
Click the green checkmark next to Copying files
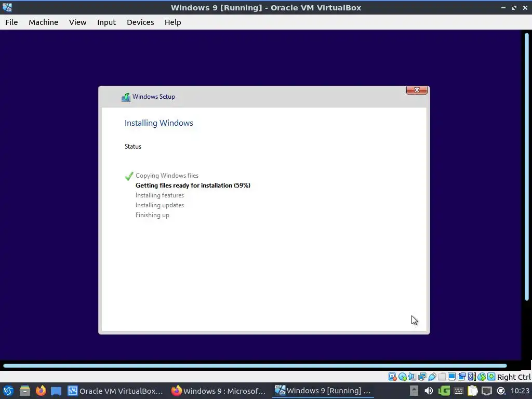(x=129, y=176)
